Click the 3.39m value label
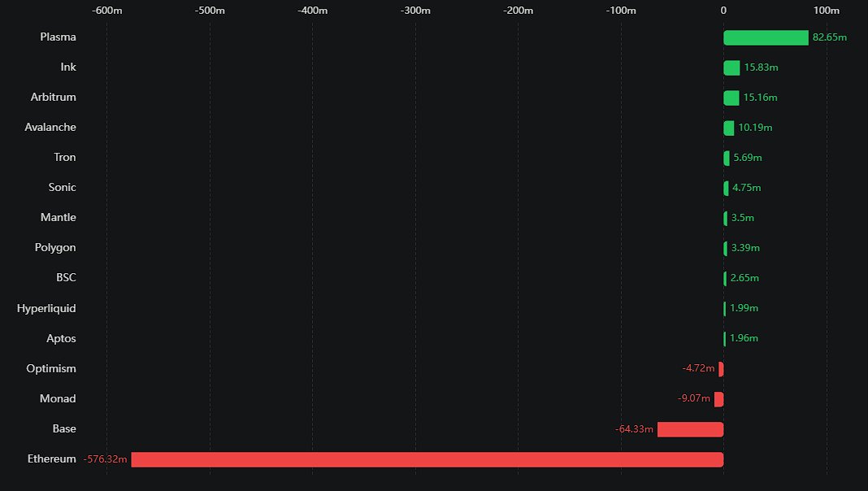Screen dimensions: 868x491 coord(745,248)
